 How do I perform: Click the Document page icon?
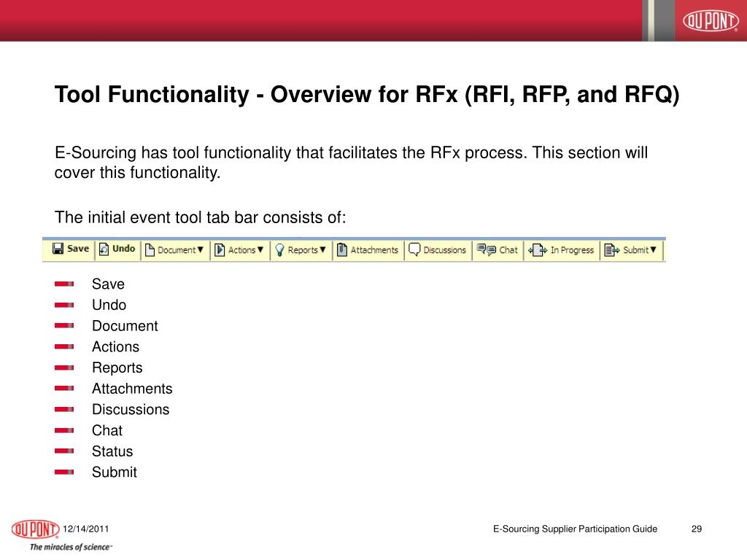(x=150, y=249)
